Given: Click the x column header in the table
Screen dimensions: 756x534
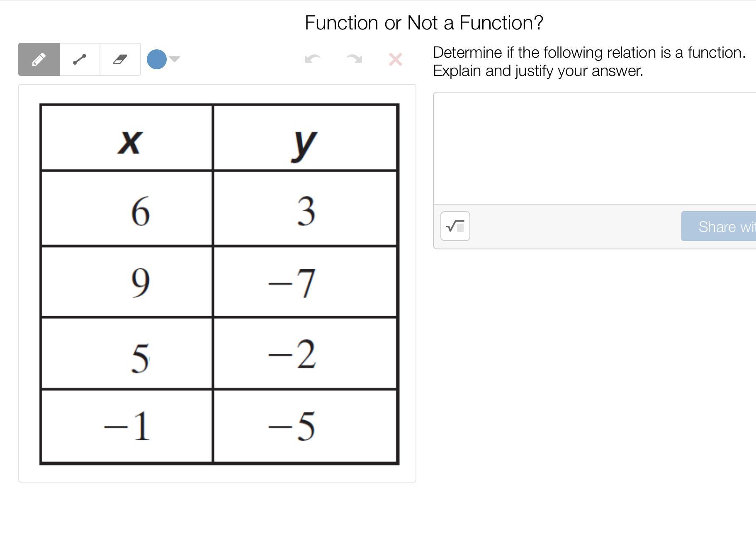Looking at the screenshot, I should point(130,141).
